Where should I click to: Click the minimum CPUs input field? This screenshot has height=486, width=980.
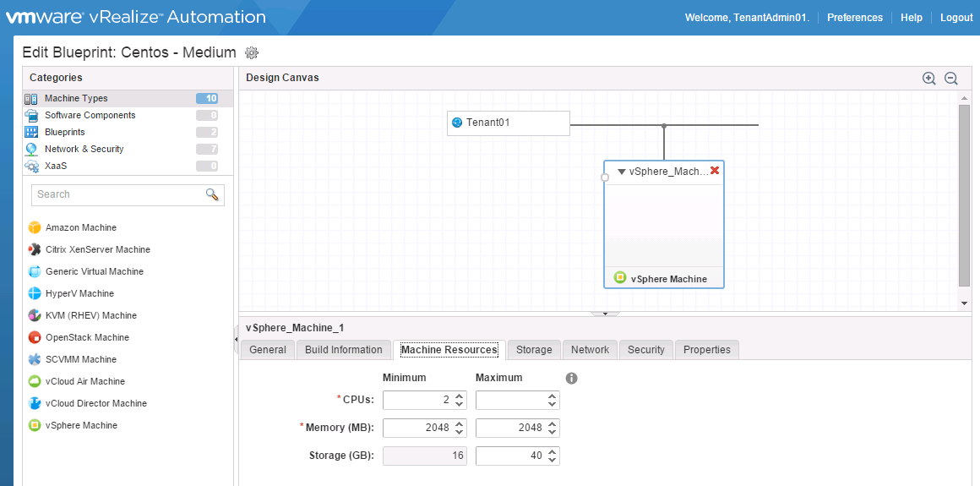[x=424, y=401]
